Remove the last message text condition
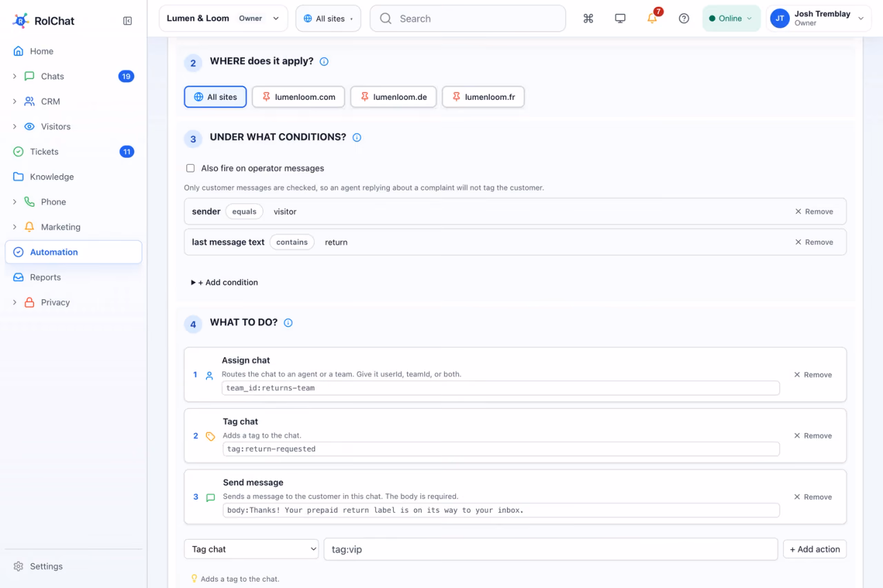 point(814,242)
